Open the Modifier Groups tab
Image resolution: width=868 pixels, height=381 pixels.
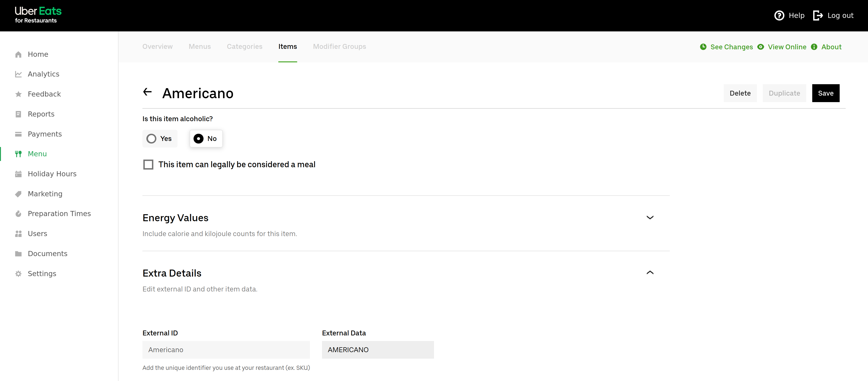point(339,47)
